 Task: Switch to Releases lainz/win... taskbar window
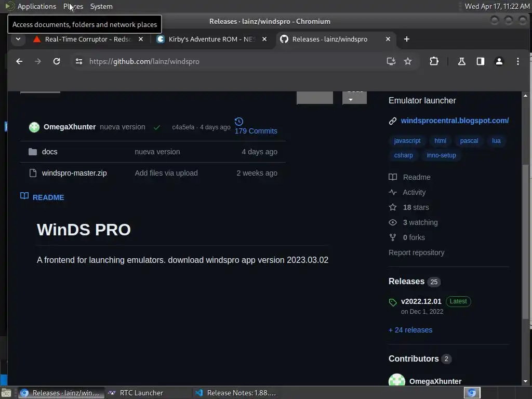click(x=61, y=393)
